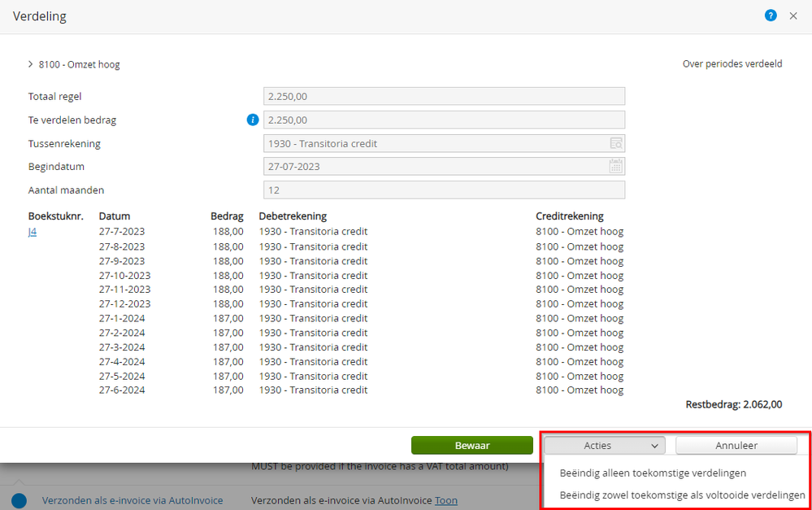
Task: Select the date 27-8-2023 in the table
Action: click(x=122, y=246)
